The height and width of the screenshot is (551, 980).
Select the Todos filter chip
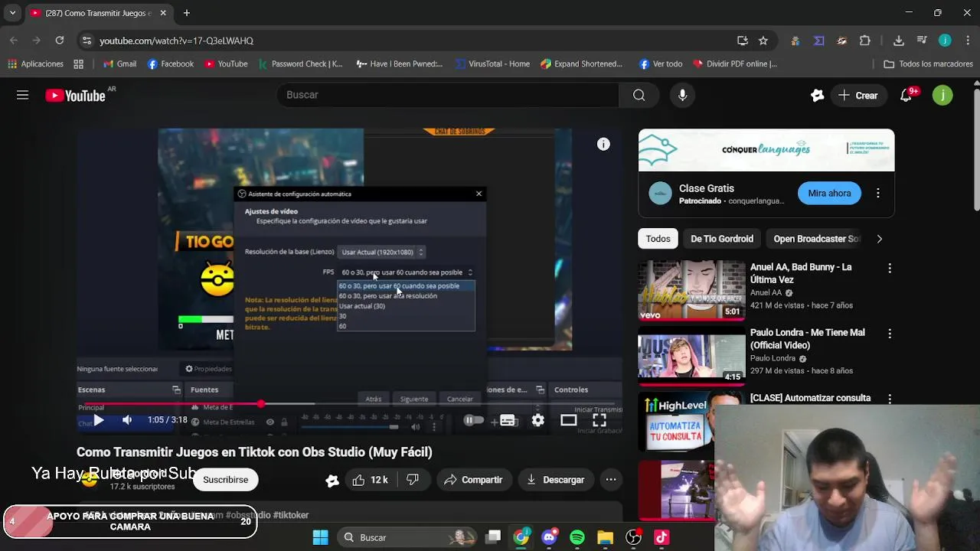[x=658, y=239]
